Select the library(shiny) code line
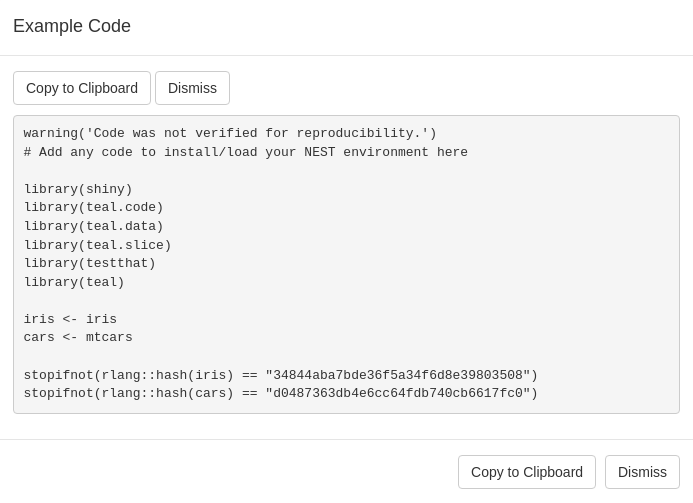 pos(78,190)
